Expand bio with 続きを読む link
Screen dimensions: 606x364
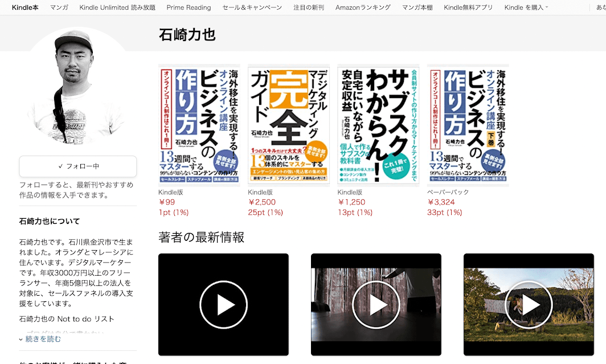coord(43,339)
